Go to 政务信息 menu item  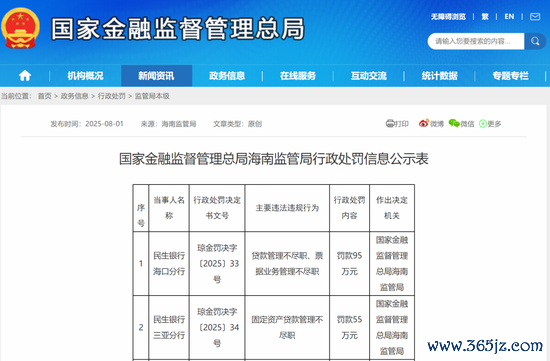coord(227,76)
